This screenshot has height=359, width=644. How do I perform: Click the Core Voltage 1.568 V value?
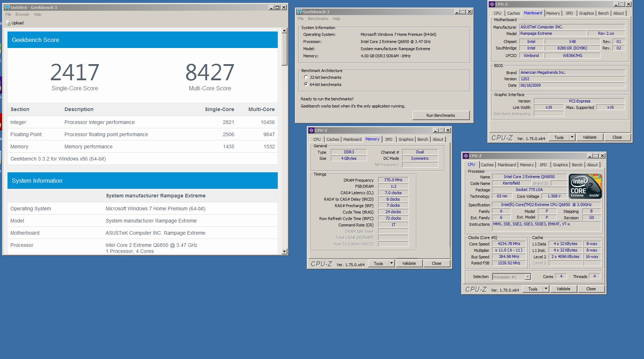pyautogui.click(x=554, y=196)
